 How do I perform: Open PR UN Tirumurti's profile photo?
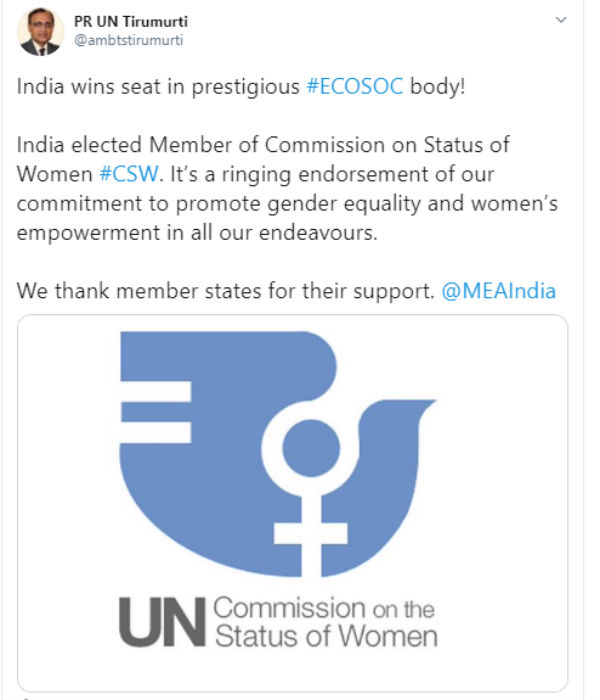[40, 32]
